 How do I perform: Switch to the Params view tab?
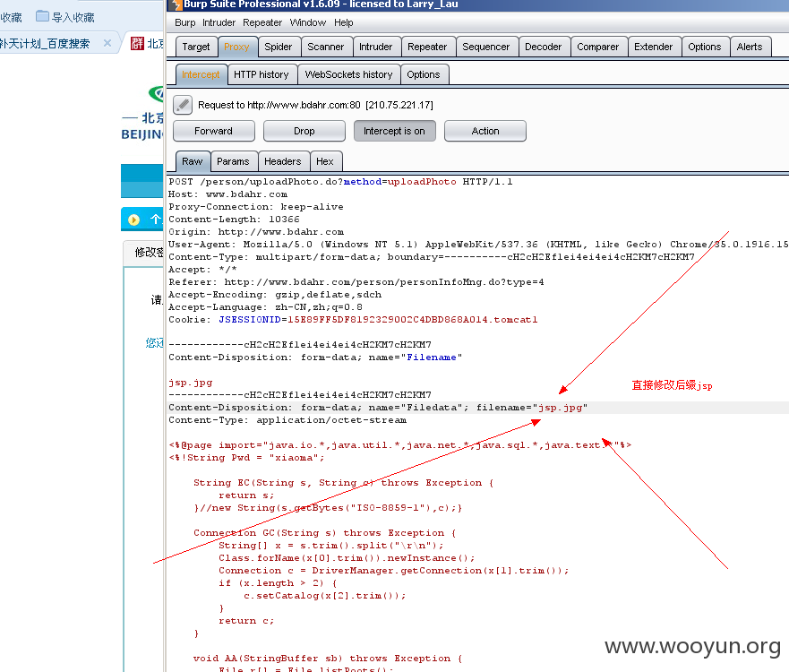point(234,161)
